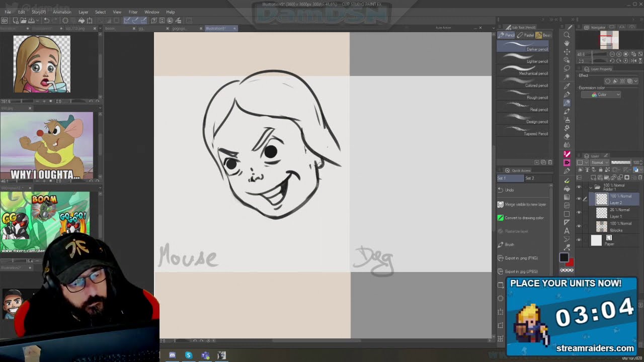Select the Fill bucket tool in toolbox
The height and width of the screenshot is (362, 644).
(567, 188)
